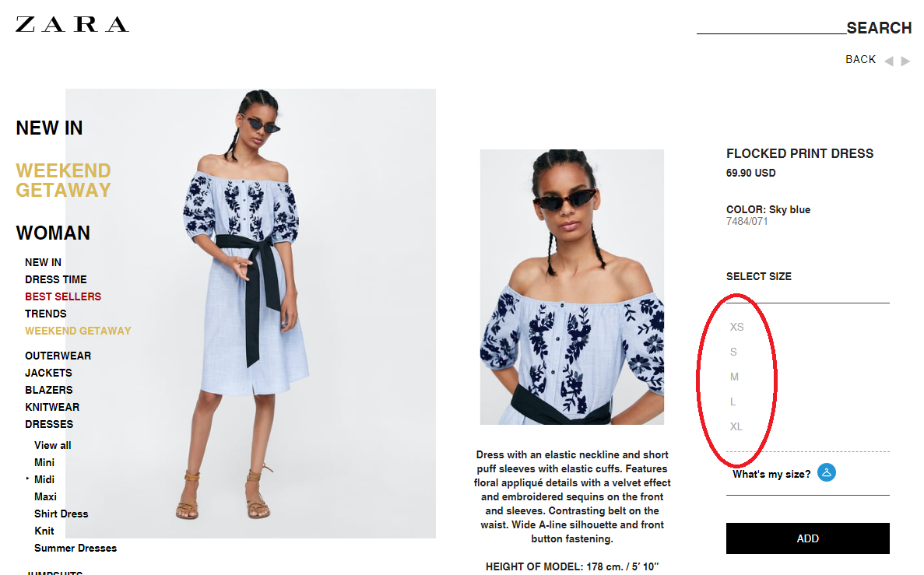
Task: Go to previous product arrow
Action: click(x=889, y=61)
